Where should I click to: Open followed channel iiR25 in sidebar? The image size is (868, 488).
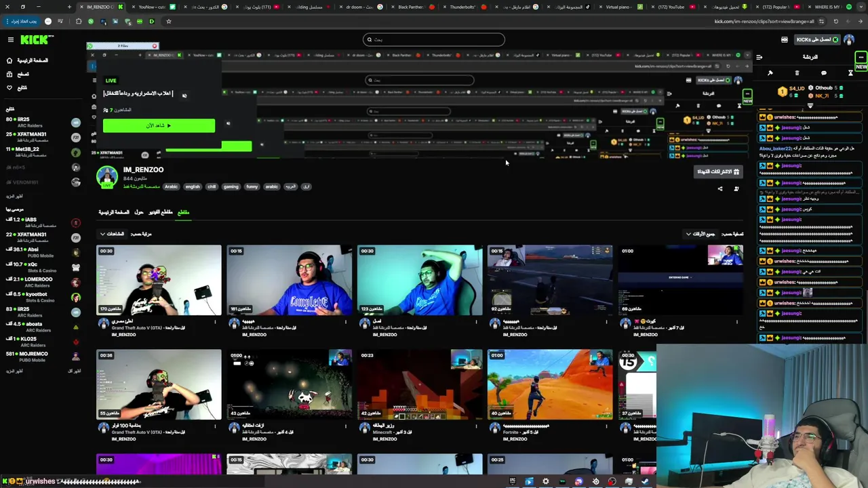[43, 122]
